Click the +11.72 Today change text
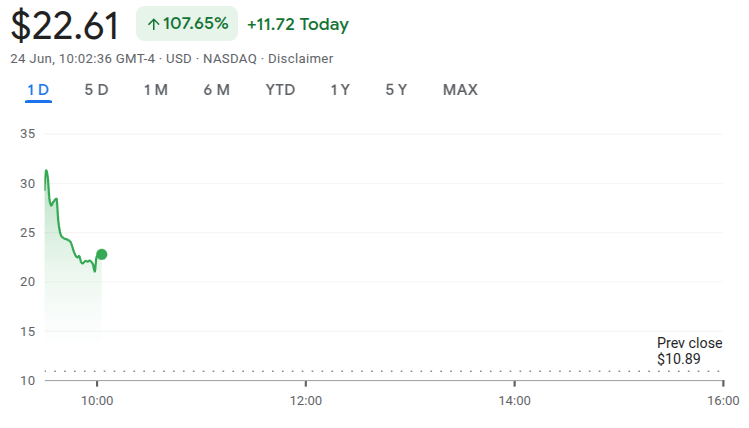The width and height of the screenshot is (749, 428). pos(297,24)
